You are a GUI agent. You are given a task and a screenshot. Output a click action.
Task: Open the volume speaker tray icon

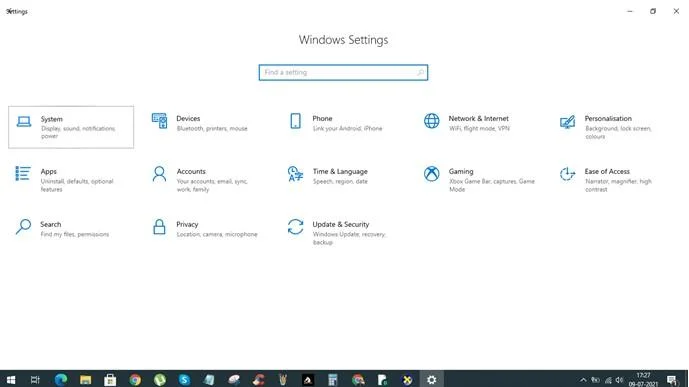pyautogui.click(x=620, y=380)
